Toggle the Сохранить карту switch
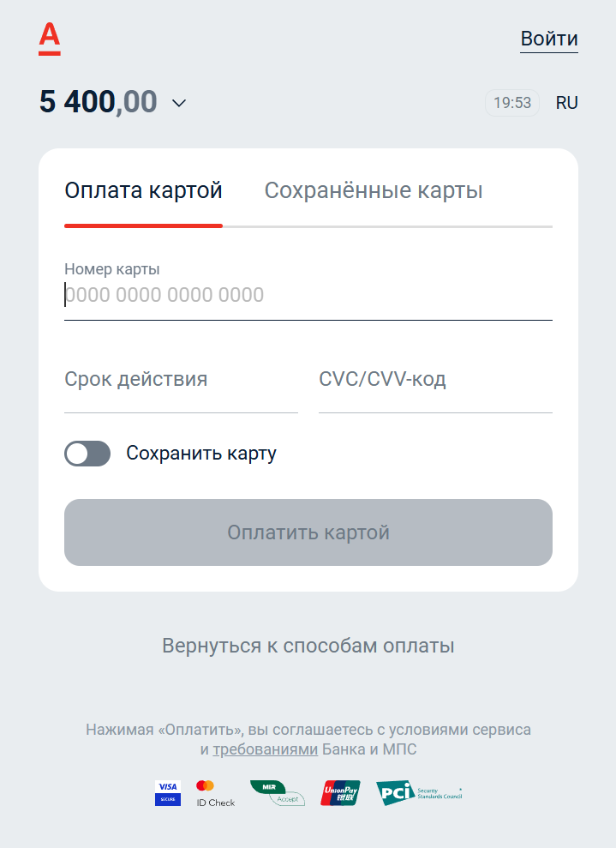The width and height of the screenshot is (616, 848). 87,454
